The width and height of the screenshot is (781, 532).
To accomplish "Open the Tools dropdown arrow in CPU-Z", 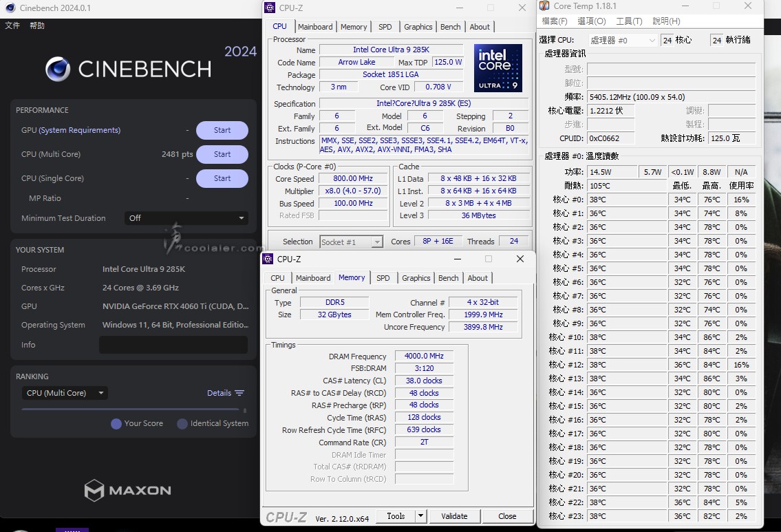I will pos(421,516).
